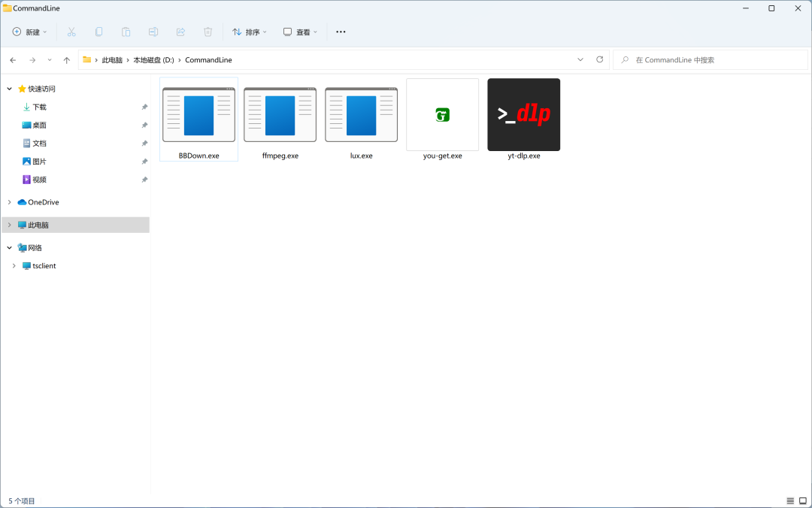Open the three-dots more options menu
This screenshot has height=508, width=812.
click(341, 32)
